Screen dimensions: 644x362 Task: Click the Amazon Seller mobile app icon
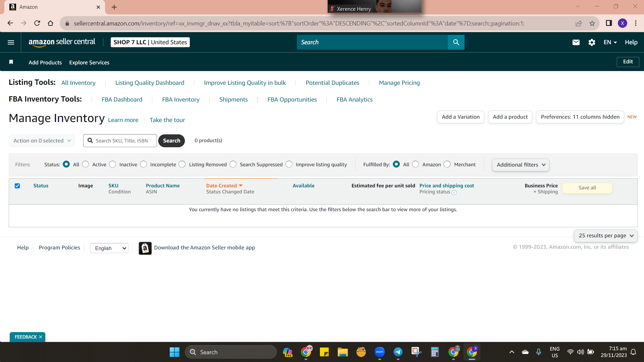pos(145,248)
